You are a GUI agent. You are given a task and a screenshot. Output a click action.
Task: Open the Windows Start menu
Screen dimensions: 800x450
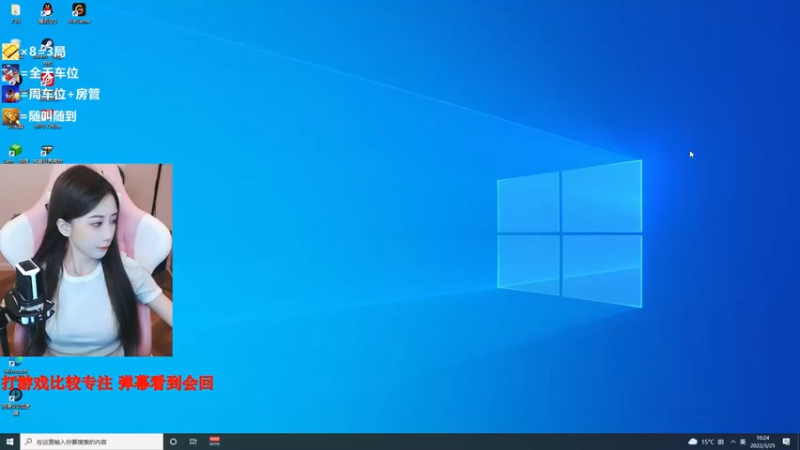[10, 442]
